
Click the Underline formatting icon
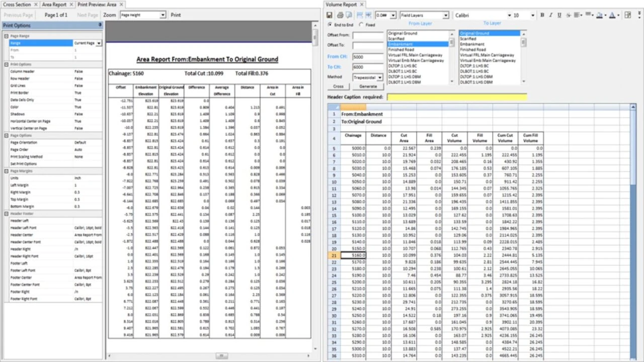(x=559, y=15)
